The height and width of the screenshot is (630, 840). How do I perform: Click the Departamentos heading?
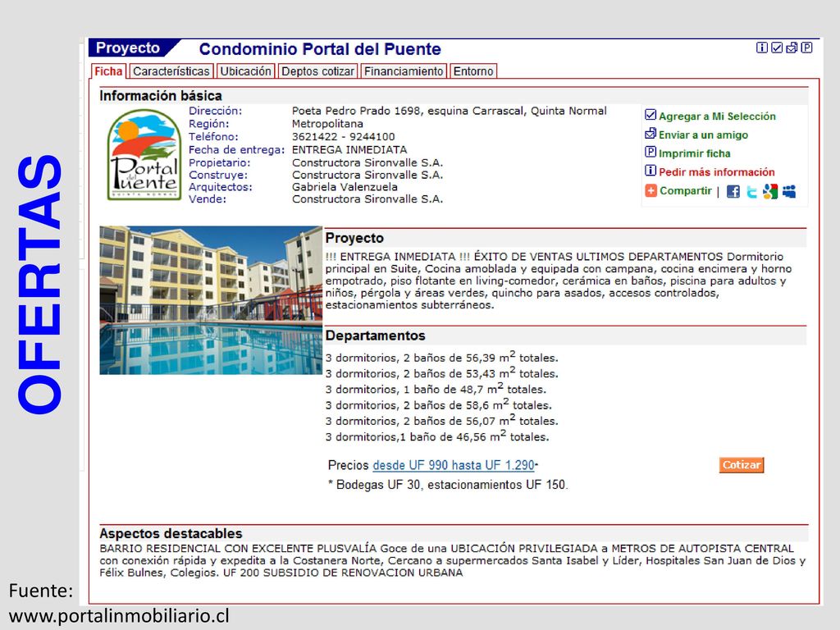[376, 336]
